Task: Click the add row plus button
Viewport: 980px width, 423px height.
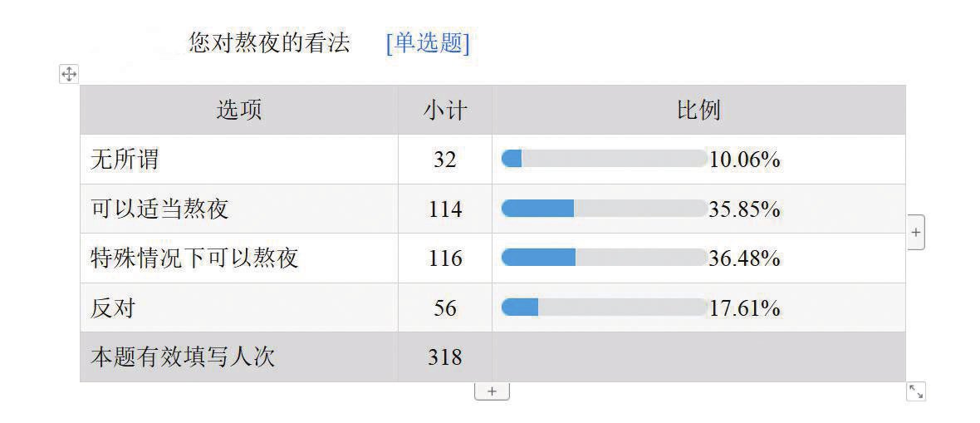Action: 492,391
